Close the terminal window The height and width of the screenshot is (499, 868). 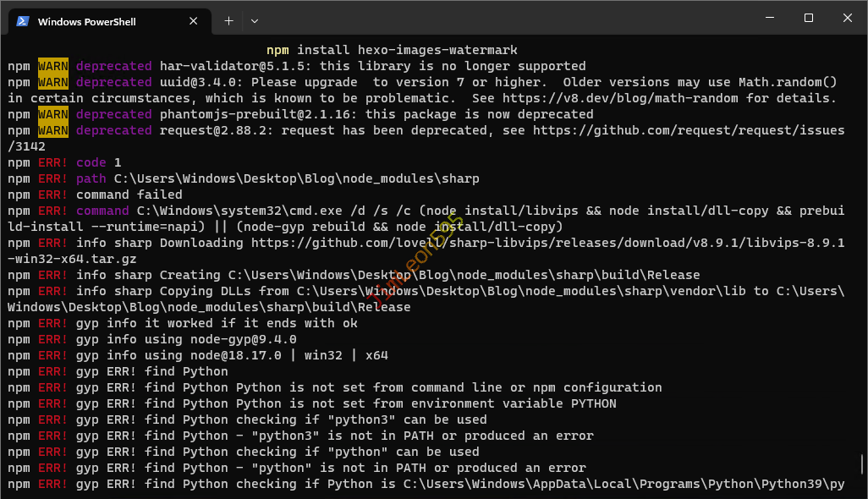coord(848,18)
